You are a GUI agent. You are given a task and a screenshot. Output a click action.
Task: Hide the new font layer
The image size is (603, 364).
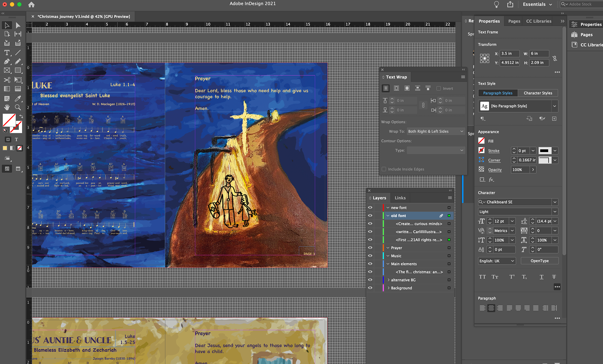click(x=370, y=208)
